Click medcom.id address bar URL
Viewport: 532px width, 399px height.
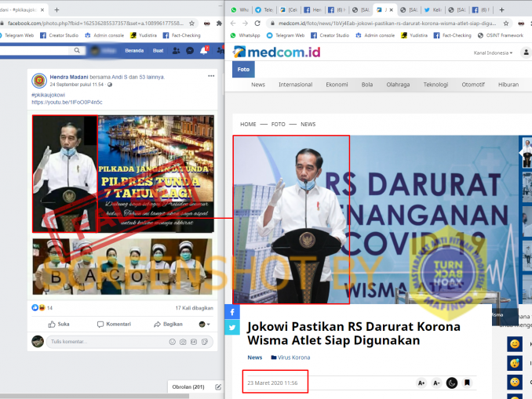[x=387, y=24]
